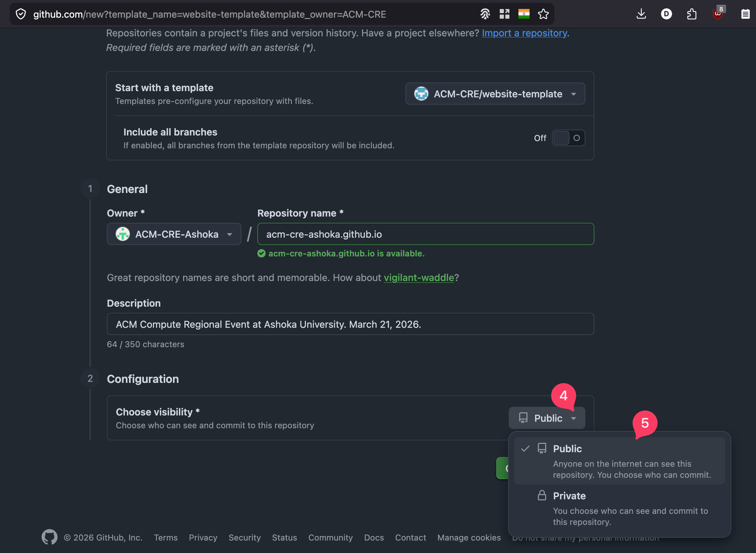The image size is (756, 553).
Task: Click the GitHub logo in the footer
Action: point(50,537)
